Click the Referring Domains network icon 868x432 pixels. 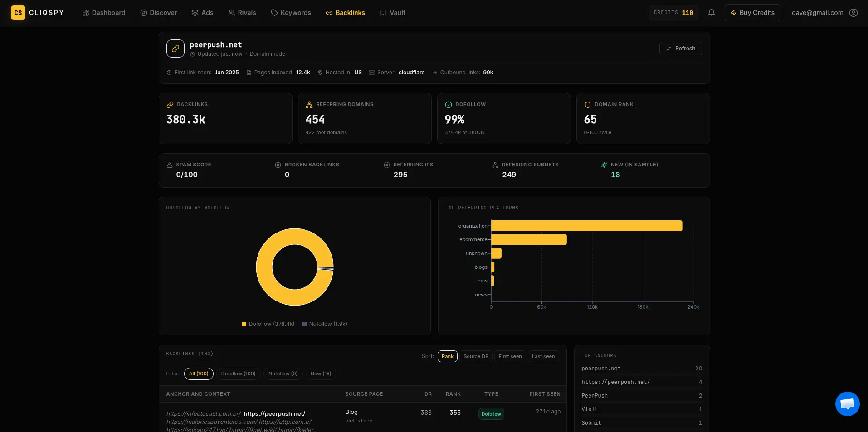pos(309,105)
